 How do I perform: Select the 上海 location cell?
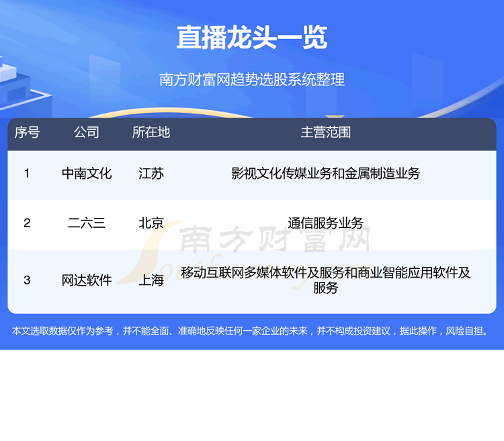[151, 280]
